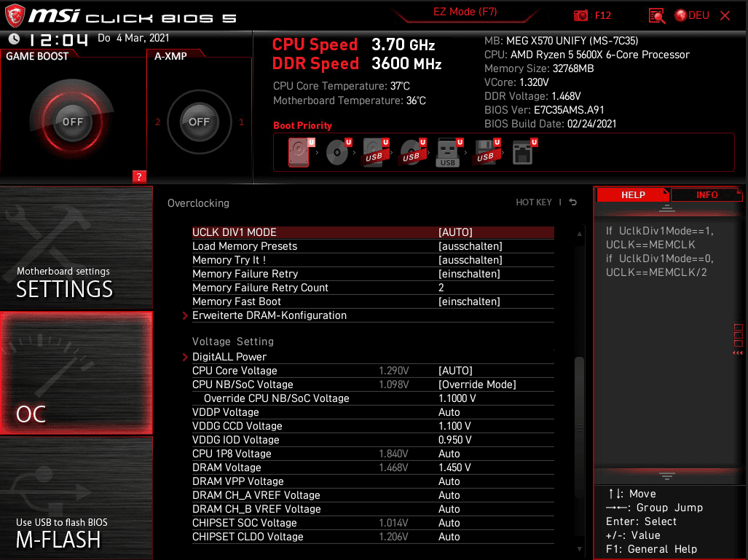Open CPU Core Voltage [AUTO] mode selector
748x560 pixels.
click(x=455, y=371)
